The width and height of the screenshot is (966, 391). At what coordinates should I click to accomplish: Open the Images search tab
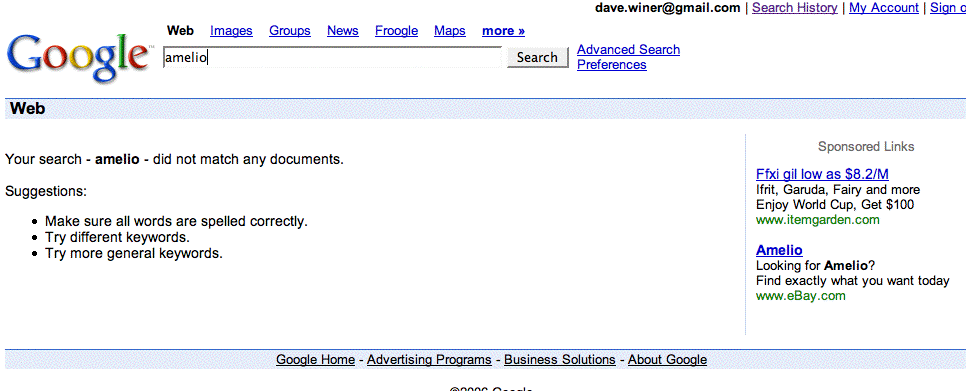click(231, 31)
